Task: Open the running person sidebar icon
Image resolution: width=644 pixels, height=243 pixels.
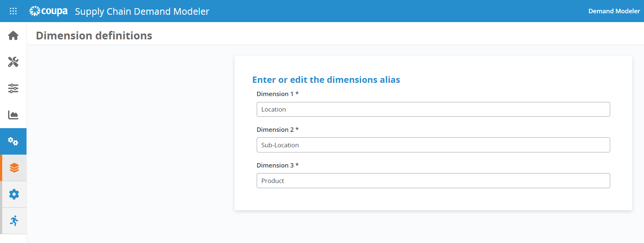Action: [14, 221]
